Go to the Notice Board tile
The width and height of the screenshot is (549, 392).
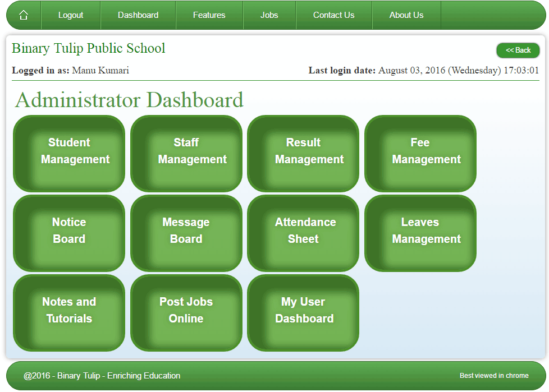coord(69,233)
